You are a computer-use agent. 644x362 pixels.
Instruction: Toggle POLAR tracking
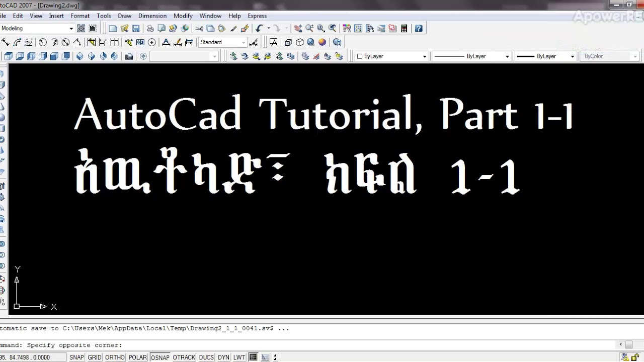coord(137,357)
